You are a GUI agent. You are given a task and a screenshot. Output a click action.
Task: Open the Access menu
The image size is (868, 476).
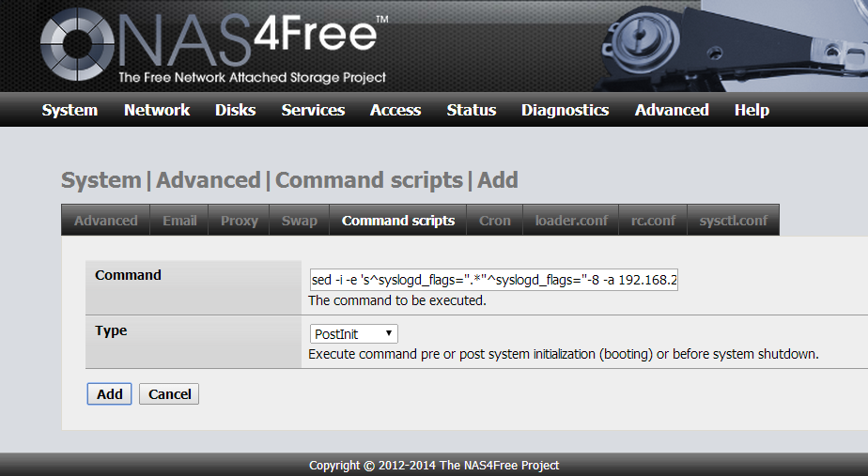[x=395, y=110]
